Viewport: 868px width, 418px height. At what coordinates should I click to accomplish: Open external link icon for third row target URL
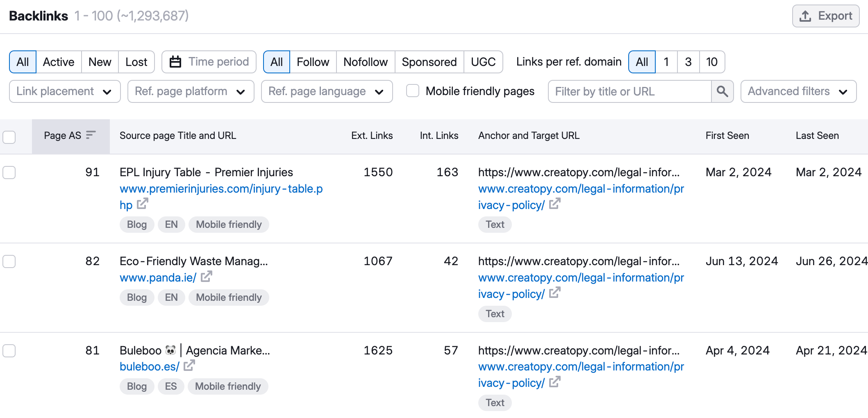pos(554,382)
